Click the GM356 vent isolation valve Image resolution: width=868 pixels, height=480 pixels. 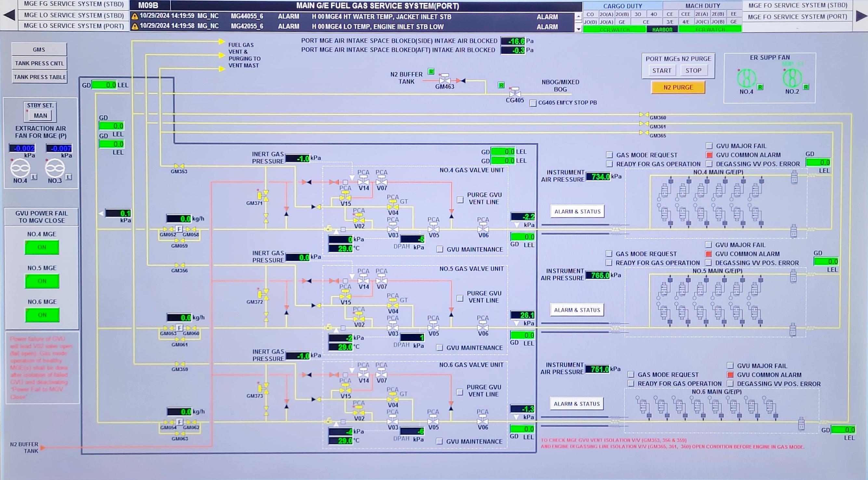[x=179, y=265]
